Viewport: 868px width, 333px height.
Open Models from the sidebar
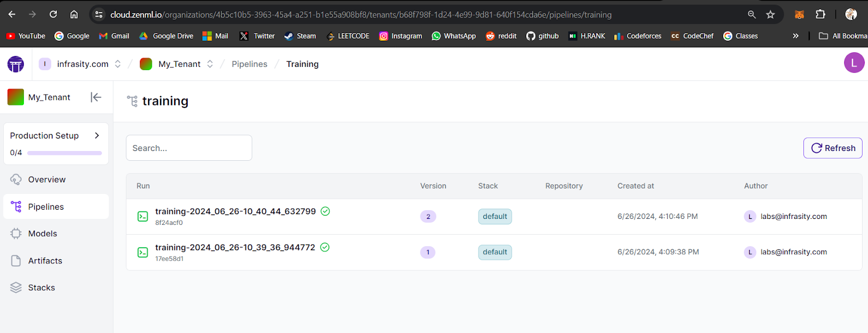click(42, 234)
